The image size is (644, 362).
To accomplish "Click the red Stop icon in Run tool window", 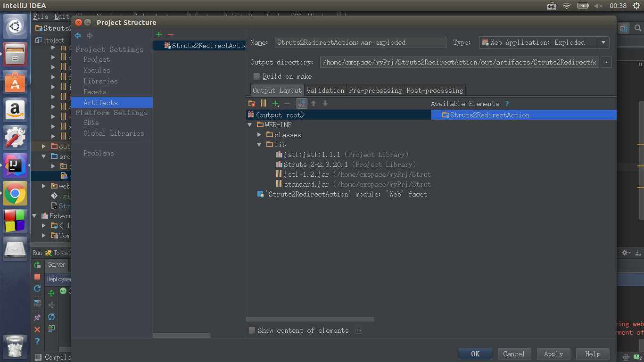I will pos(37,277).
